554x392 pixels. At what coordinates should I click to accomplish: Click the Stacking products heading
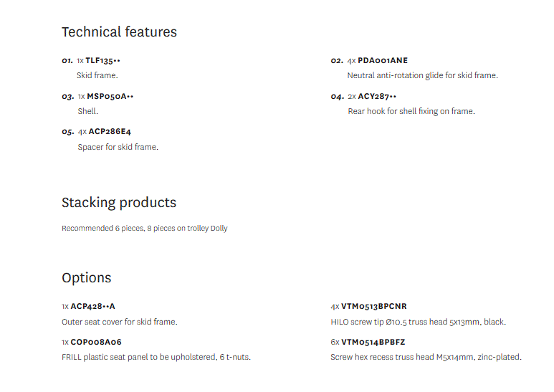(x=119, y=203)
